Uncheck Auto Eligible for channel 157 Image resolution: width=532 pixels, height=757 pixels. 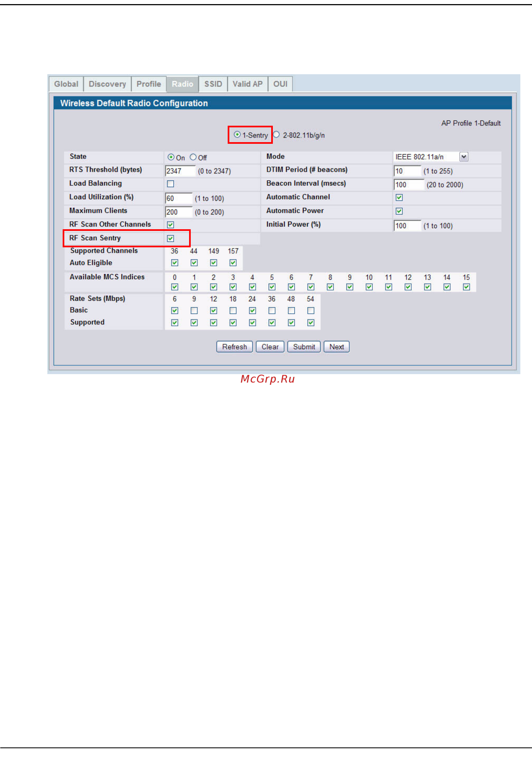click(x=233, y=263)
